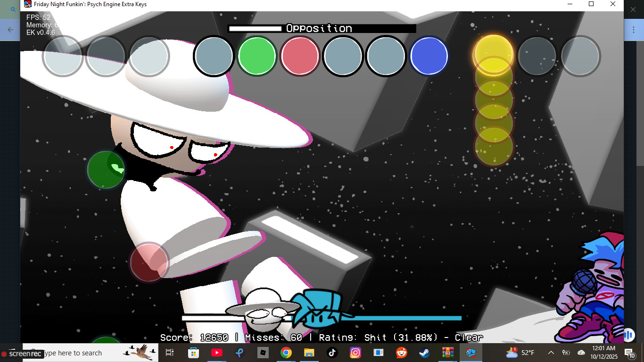Open WinRAR from the taskbar

pyautogui.click(x=448, y=353)
